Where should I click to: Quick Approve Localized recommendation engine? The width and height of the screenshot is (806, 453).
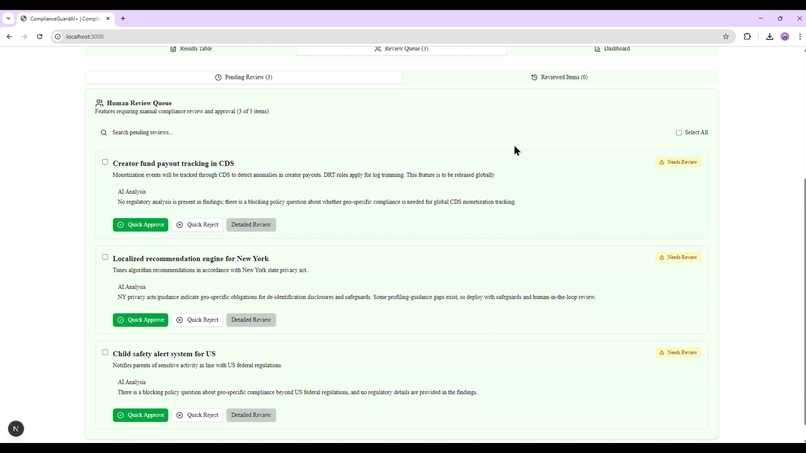140,320
